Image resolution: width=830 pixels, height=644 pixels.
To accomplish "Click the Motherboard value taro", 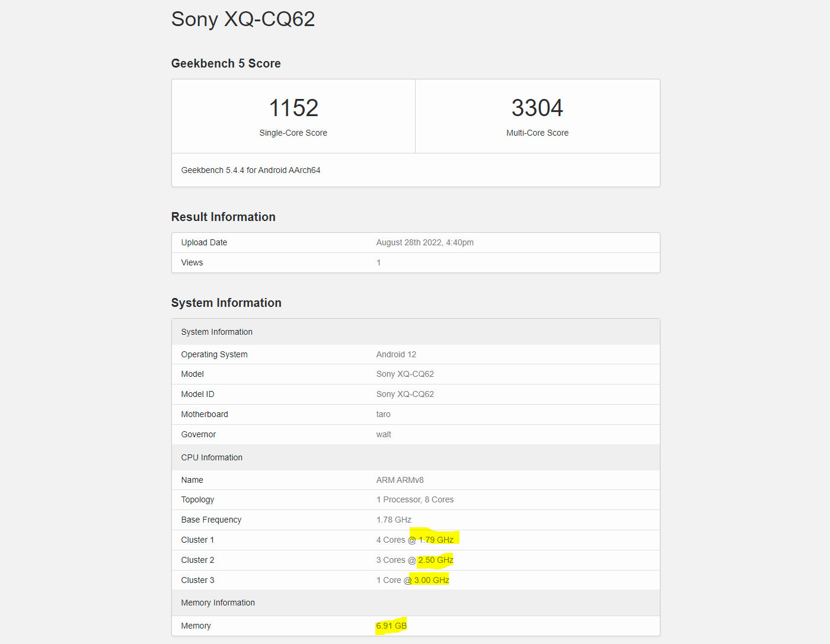I will coord(383,414).
